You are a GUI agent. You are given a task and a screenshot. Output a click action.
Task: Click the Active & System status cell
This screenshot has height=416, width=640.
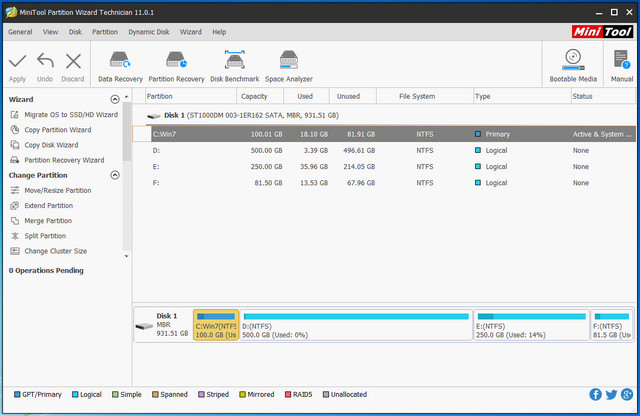[x=602, y=134]
